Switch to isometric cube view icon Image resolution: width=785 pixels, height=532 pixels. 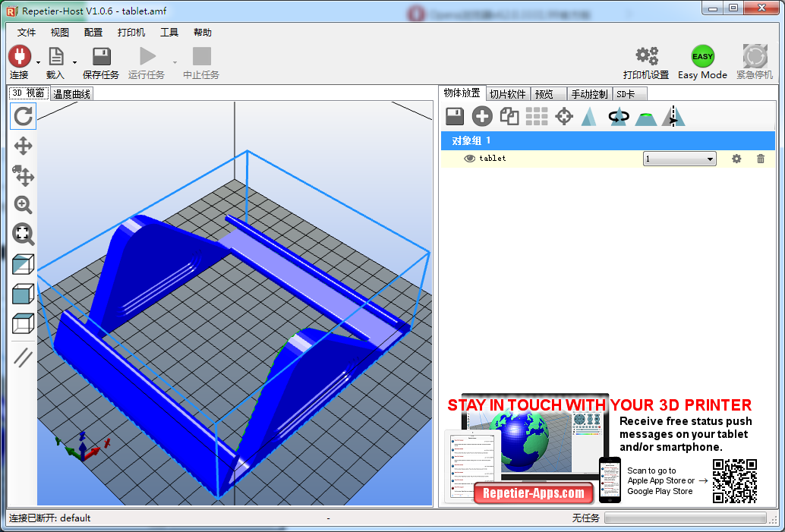coord(23,265)
